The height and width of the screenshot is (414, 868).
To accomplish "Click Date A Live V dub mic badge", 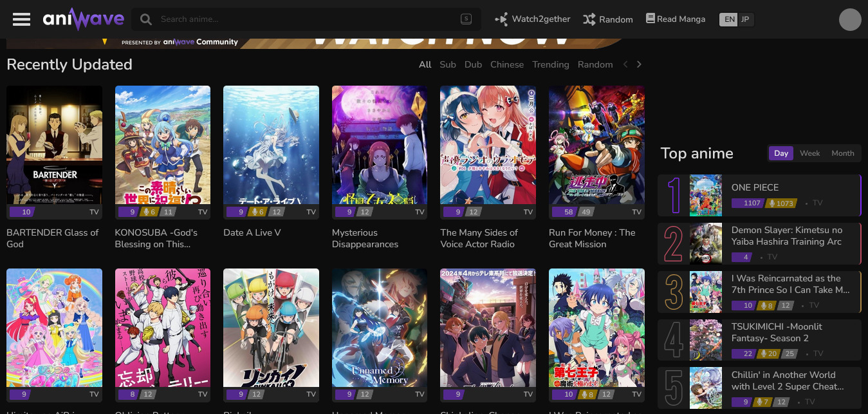I will pyautogui.click(x=257, y=212).
